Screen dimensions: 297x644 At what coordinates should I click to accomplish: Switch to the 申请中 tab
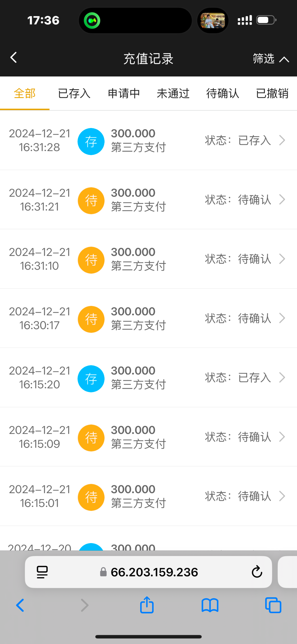click(124, 93)
